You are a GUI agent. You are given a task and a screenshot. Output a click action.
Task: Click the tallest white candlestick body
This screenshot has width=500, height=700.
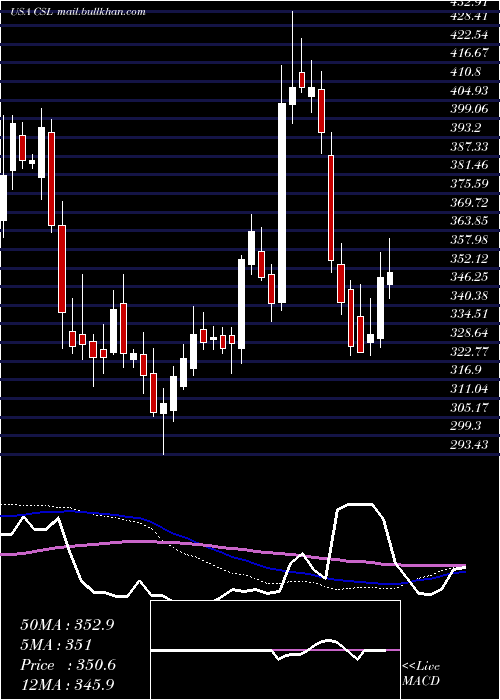(282, 203)
